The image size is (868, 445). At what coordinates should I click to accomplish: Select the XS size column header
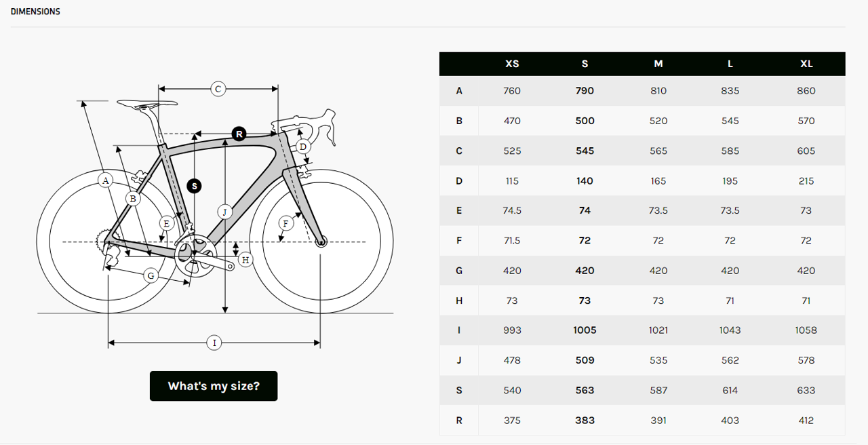513,64
